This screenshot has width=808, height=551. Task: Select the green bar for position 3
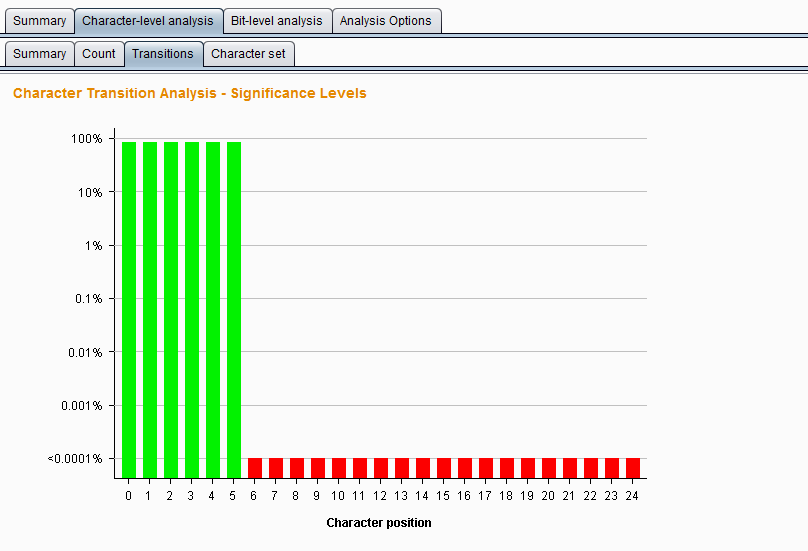[x=192, y=309]
